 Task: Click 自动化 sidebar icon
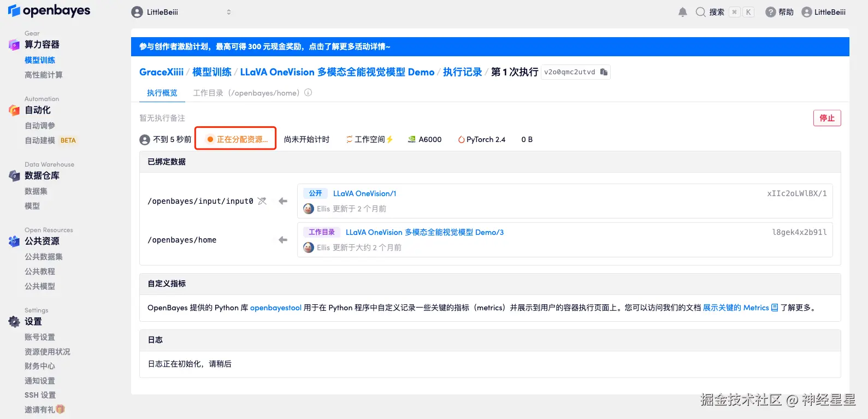coord(14,110)
